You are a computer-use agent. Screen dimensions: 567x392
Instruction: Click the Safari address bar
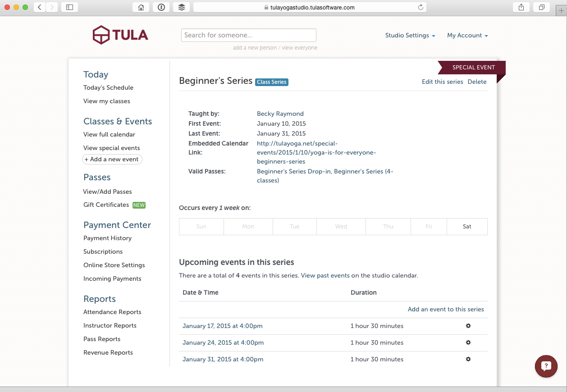(x=309, y=7)
